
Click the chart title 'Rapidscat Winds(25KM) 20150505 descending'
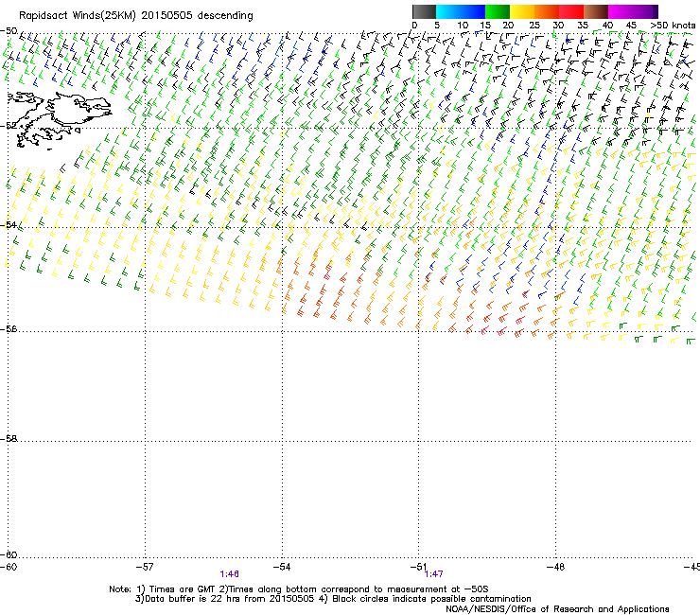coord(135,16)
